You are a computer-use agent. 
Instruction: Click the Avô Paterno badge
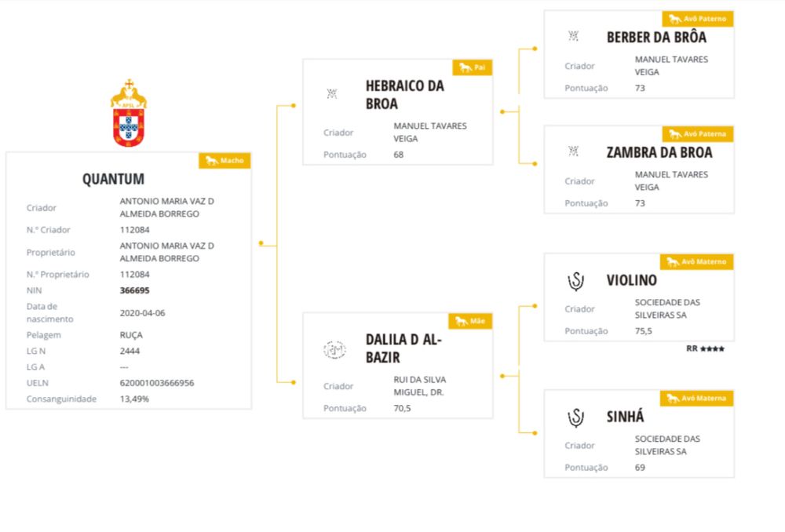697,19
